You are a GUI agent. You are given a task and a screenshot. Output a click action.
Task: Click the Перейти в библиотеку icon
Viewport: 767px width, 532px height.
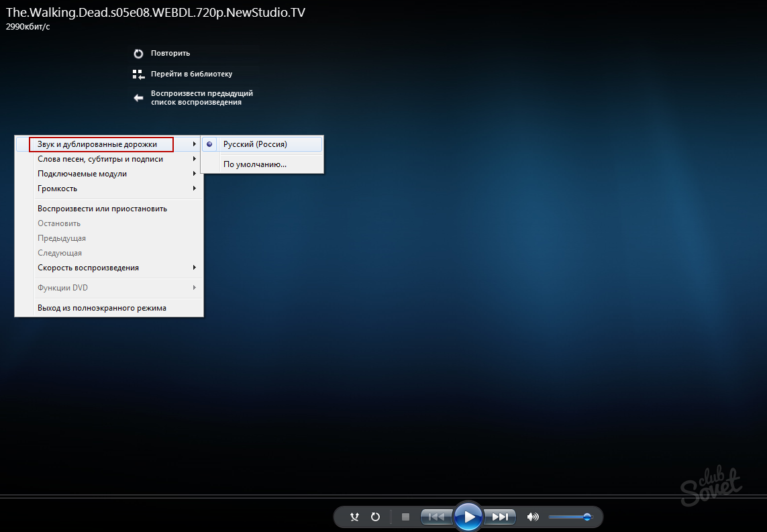(138, 74)
